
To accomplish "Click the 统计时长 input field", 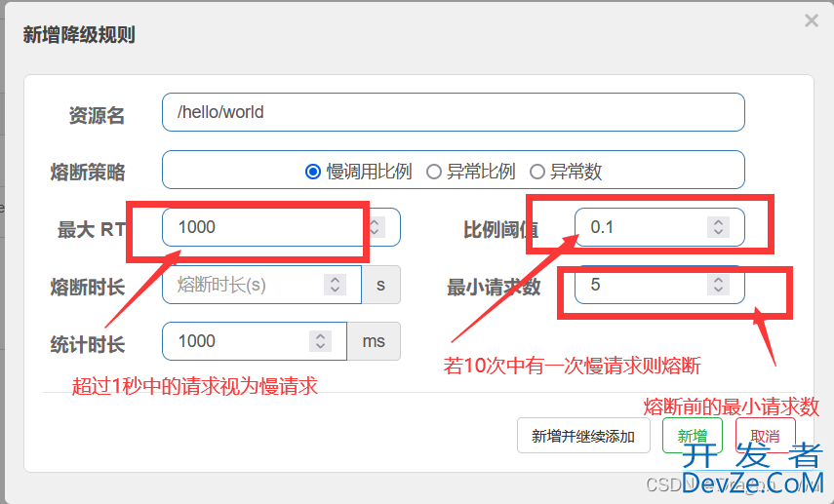I will (255, 341).
